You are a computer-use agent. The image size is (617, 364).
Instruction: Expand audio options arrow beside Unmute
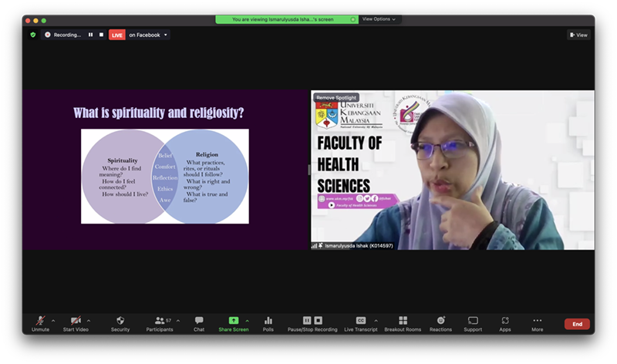coord(53,321)
